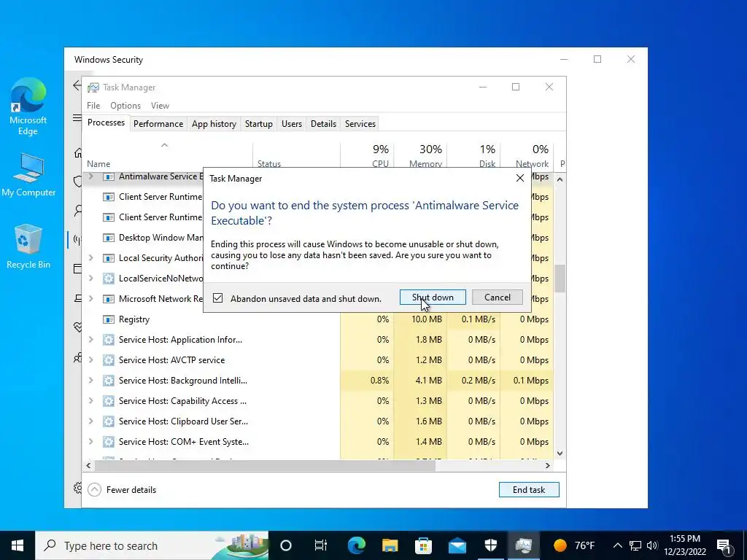
Task: Tick the 'Abandon unsaved data and shut down' checkbox
Action: coord(217,298)
